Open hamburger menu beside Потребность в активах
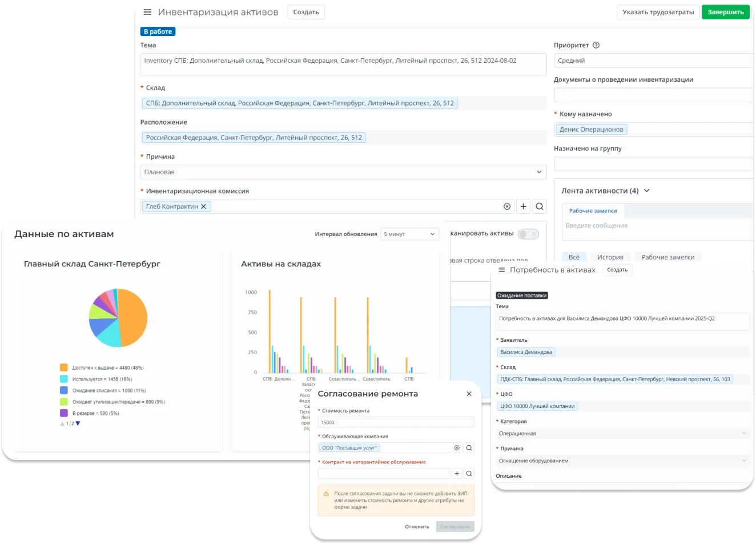 (502, 270)
